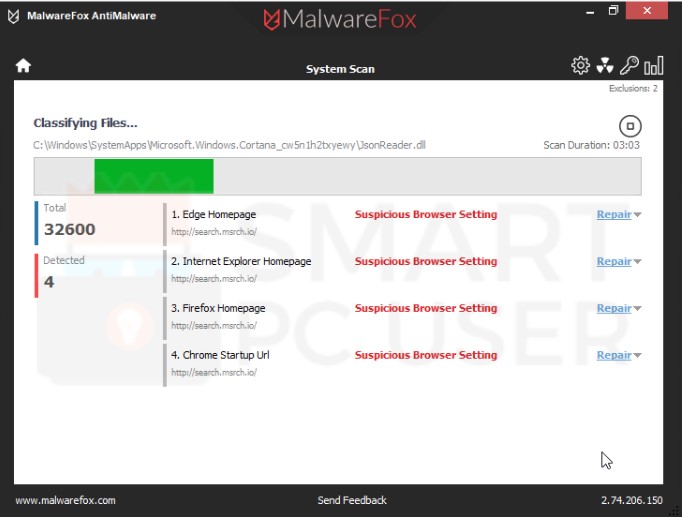Select the '2. Internet Explorer Homepage' entry
682x517 pixels.
[241, 261]
